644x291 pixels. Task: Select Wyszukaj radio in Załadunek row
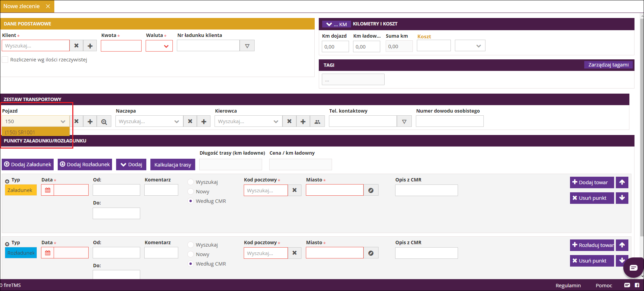[x=191, y=182]
